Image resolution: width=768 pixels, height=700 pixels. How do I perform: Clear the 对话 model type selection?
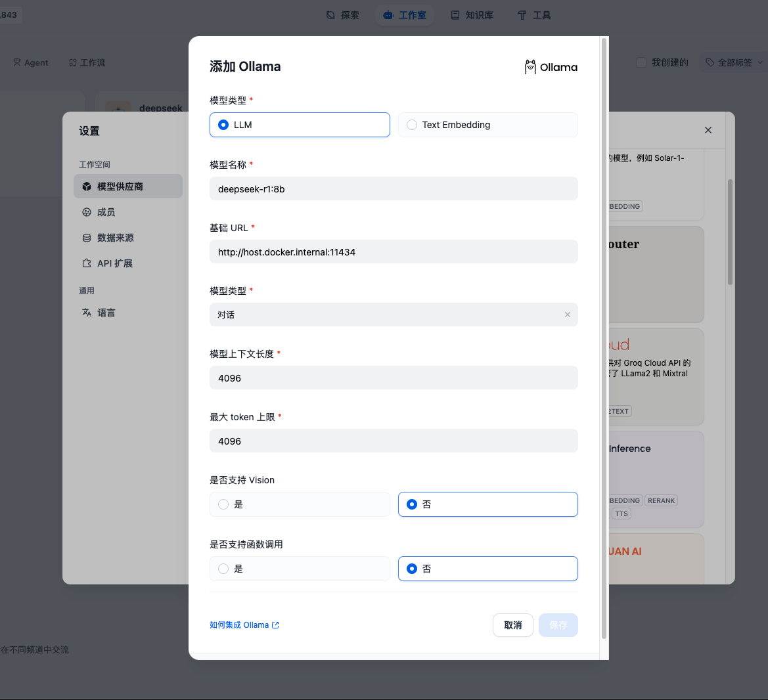tap(567, 315)
